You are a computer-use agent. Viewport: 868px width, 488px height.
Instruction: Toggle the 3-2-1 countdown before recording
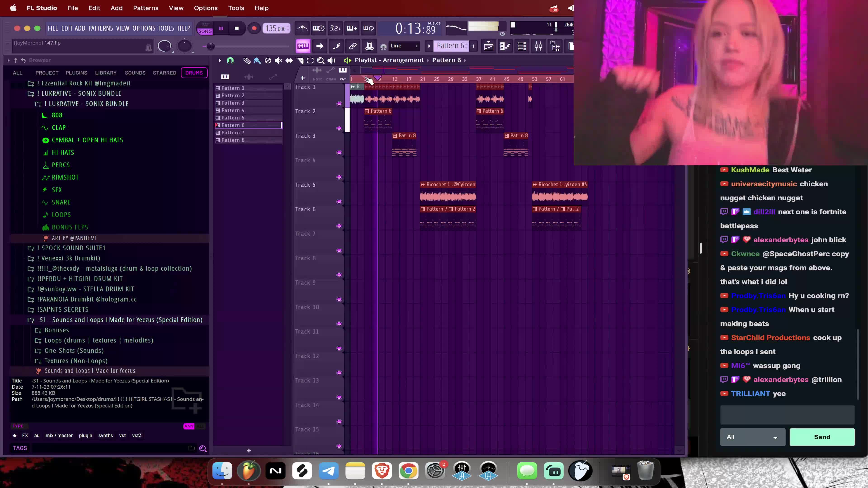(335, 28)
